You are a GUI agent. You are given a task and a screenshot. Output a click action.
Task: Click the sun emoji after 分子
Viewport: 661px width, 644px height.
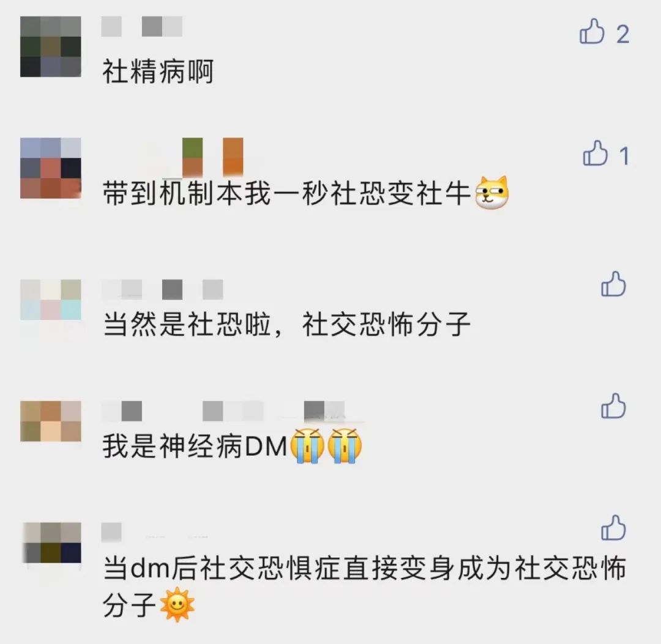[177, 604]
